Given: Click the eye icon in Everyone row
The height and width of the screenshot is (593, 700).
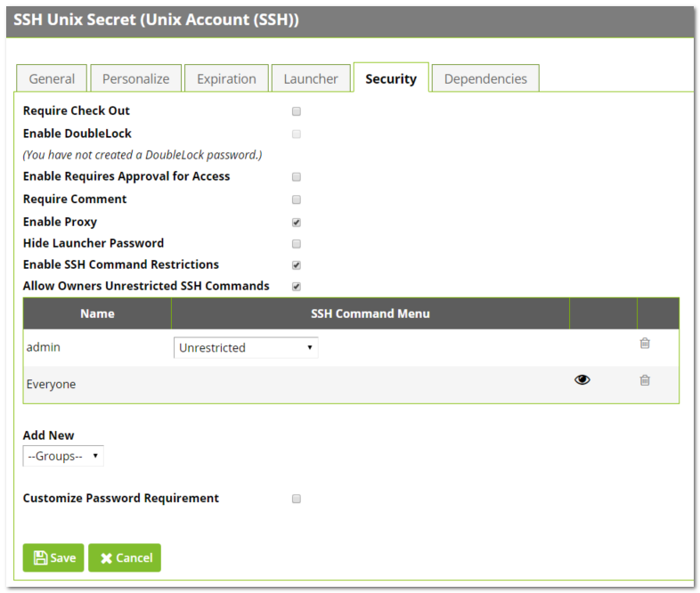Looking at the screenshot, I should (582, 380).
